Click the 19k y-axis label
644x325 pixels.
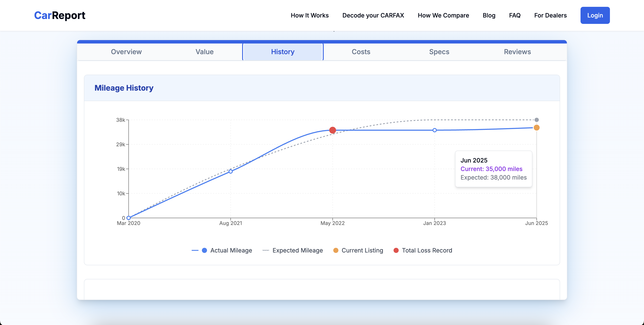121,169
